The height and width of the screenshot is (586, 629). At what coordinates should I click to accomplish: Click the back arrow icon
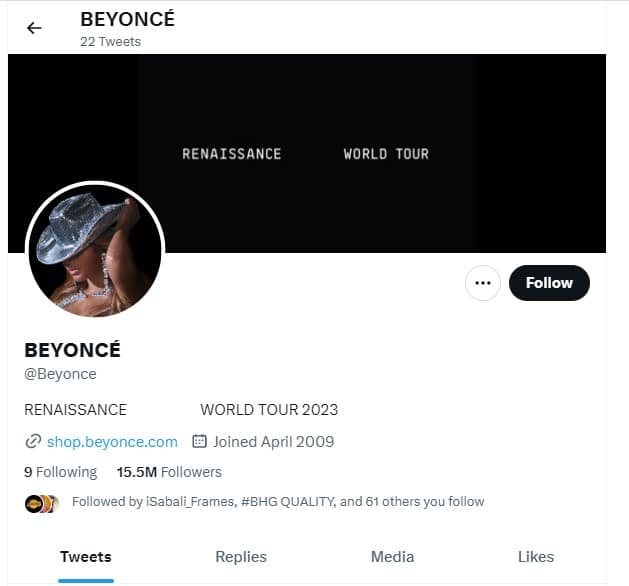tap(35, 28)
